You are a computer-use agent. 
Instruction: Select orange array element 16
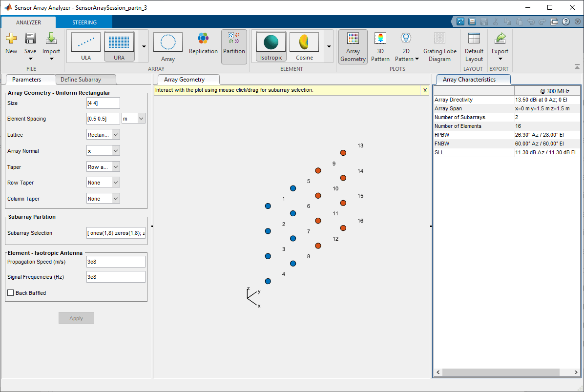(x=343, y=228)
